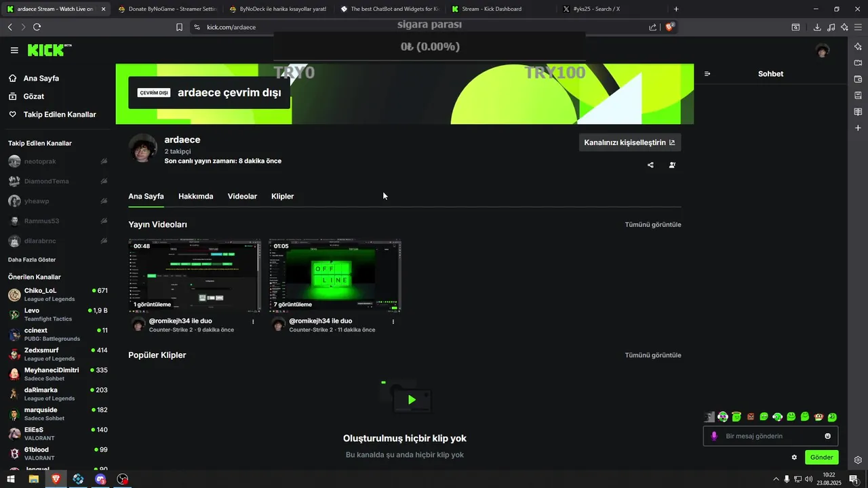This screenshot has width=868, height=488.
Task: Click the ardaece profile avatar
Action: click(x=143, y=148)
